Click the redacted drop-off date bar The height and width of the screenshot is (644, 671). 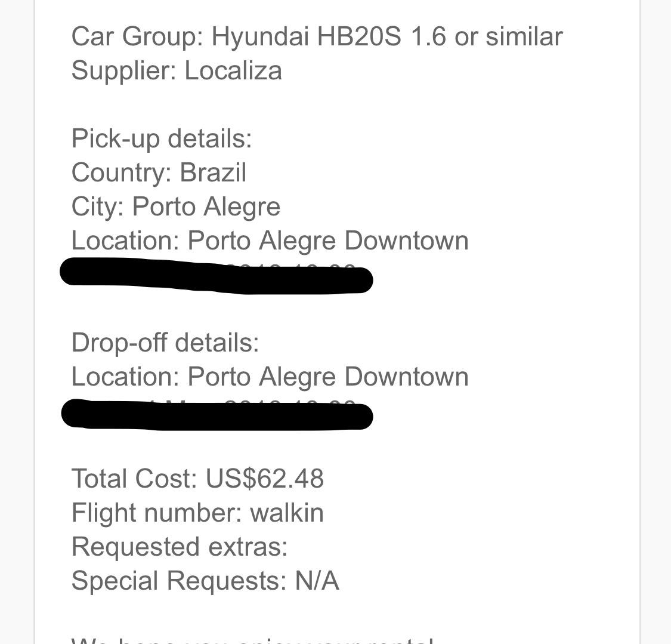217,414
